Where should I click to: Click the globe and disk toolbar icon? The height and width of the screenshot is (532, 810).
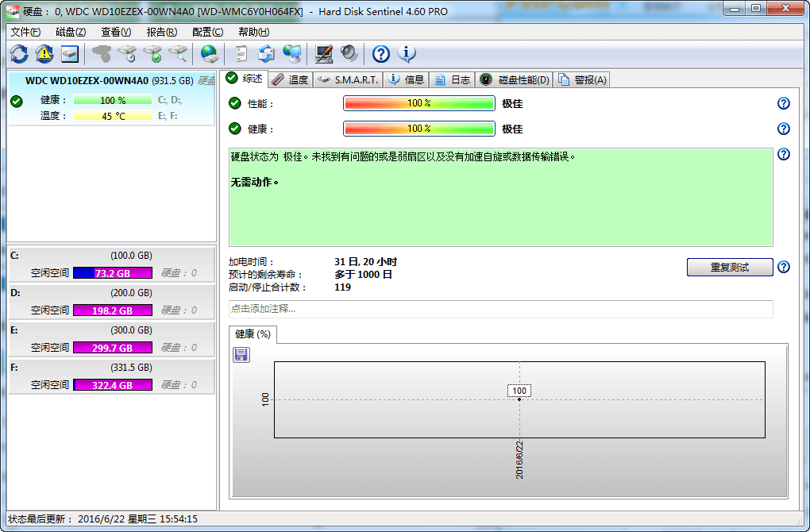209,54
